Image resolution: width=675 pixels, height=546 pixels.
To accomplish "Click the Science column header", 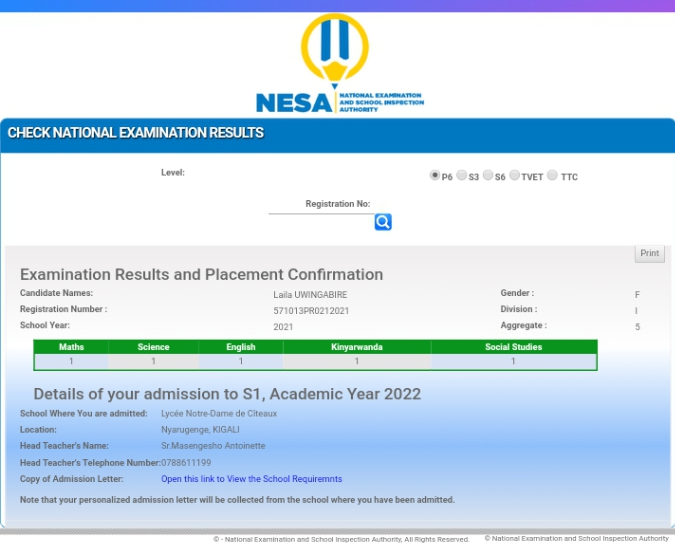I will click(153, 347).
